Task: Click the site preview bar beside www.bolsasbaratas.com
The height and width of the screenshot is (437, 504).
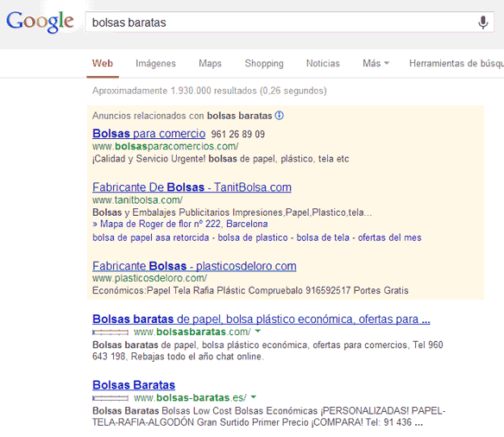Action: (x=110, y=332)
